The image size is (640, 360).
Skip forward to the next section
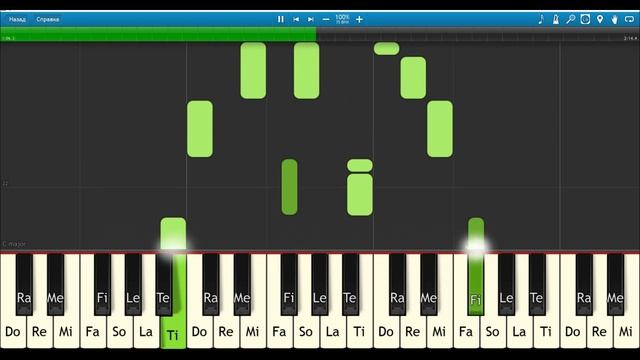pos(311,19)
